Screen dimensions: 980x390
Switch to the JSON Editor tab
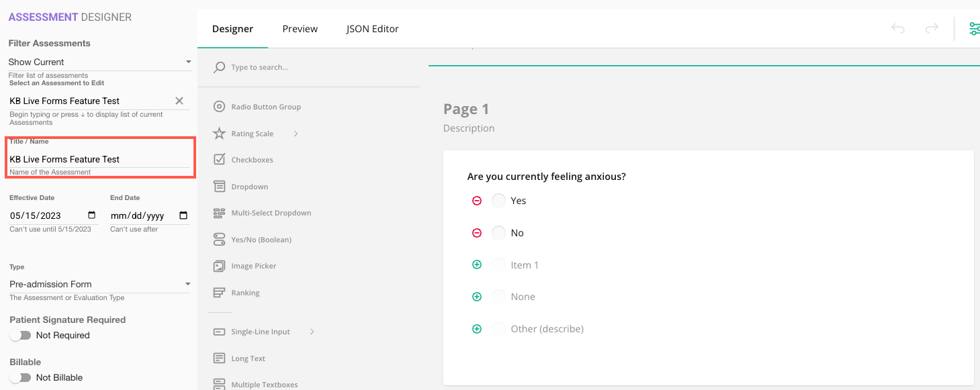click(x=372, y=29)
